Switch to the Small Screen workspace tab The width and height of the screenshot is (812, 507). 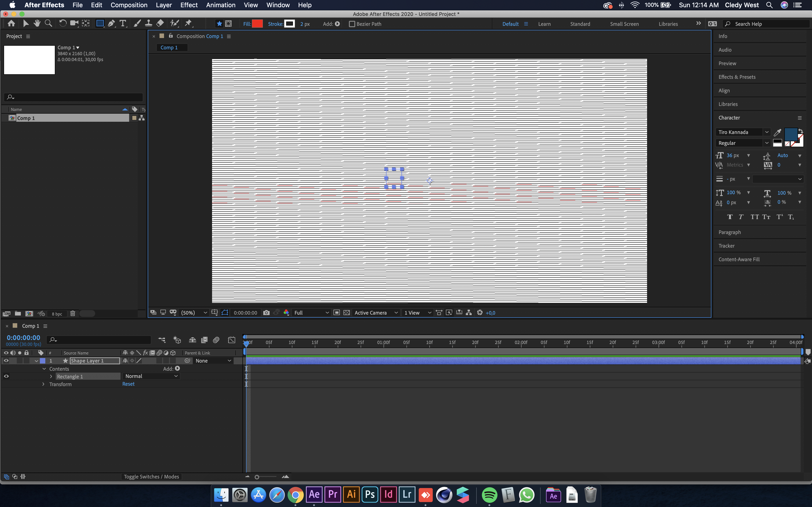point(624,24)
